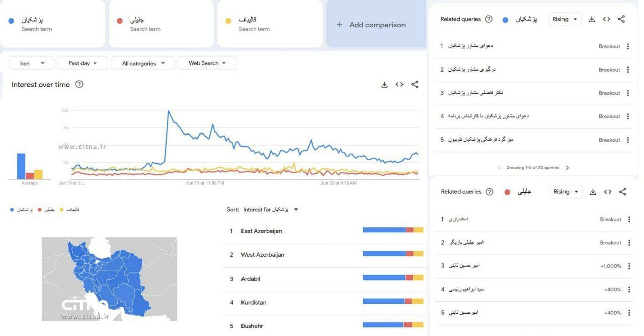Switch the Rising dropdown in the پزشکیان queries panel
644x336 pixels.
coord(565,19)
